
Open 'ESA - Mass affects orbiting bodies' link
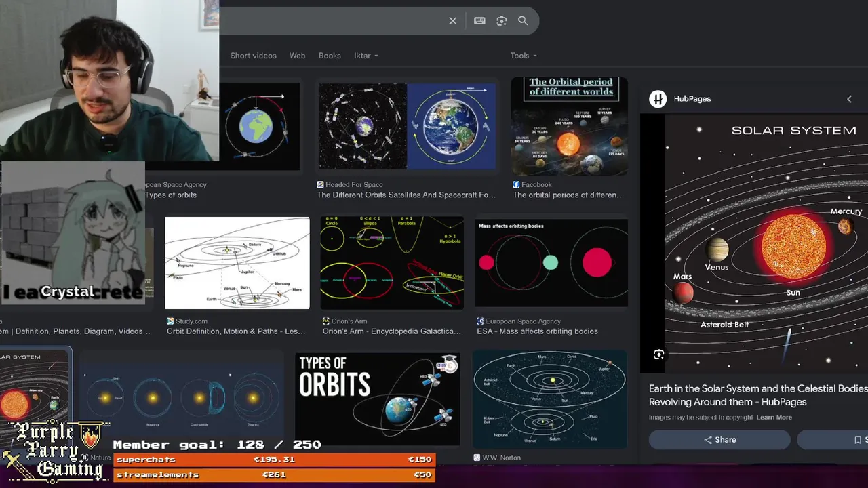[x=538, y=331]
